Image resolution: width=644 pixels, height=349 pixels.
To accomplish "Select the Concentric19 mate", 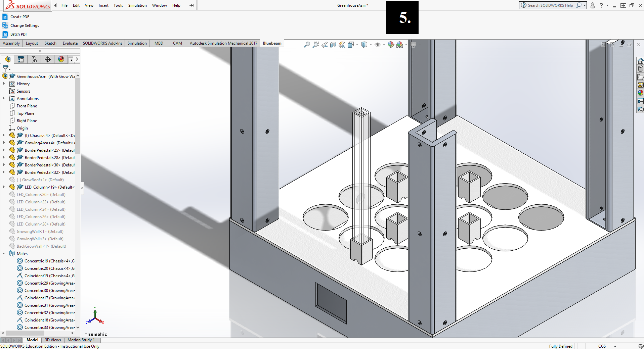I will pos(49,261).
